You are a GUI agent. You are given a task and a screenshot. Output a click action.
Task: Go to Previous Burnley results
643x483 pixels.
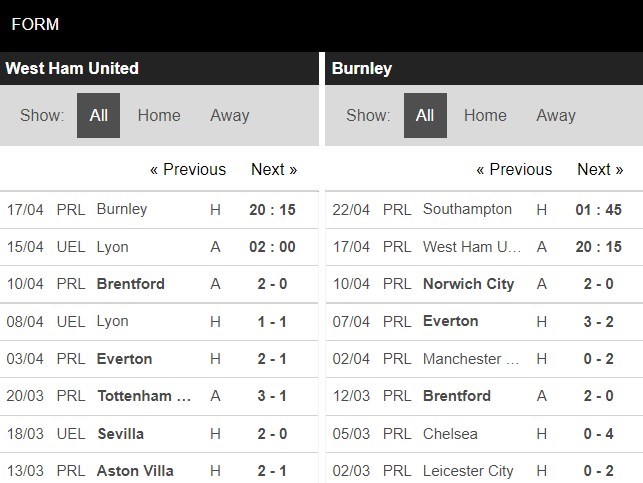[x=514, y=169]
